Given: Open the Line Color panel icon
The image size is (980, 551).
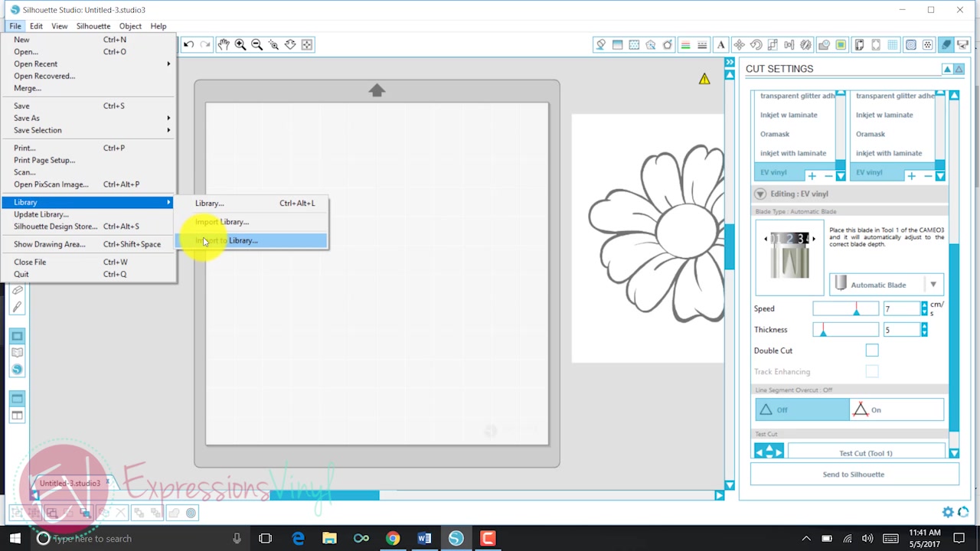Looking at the screenshot, I should pyautogui.click(x=685, y=45).
